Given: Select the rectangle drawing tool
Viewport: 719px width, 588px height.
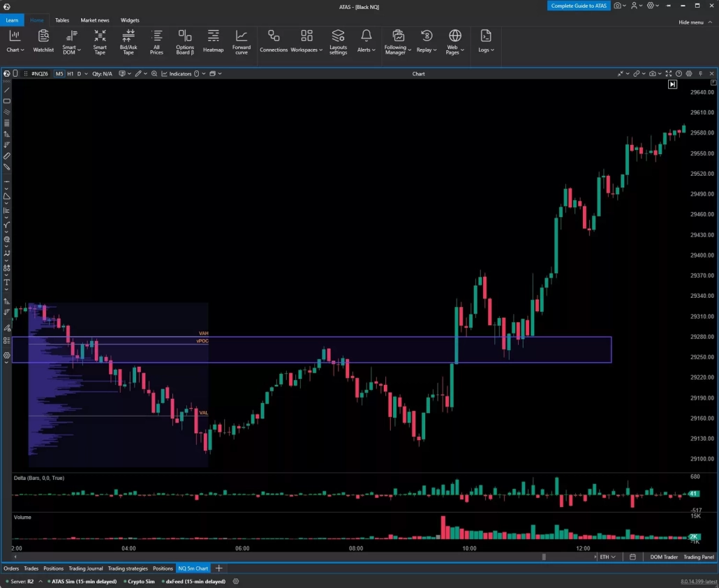Looking at the screenshot, I should click(x=7, y=101).
